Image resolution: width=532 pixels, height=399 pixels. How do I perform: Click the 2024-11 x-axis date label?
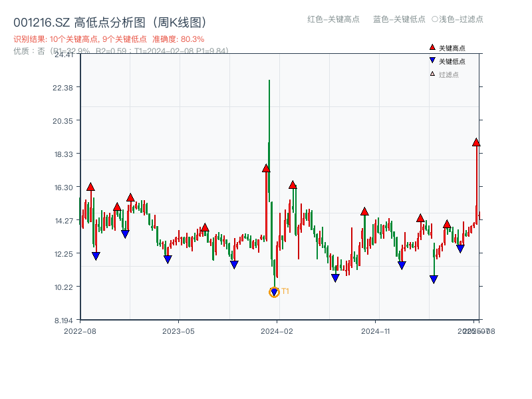click(x=375, y=331)
